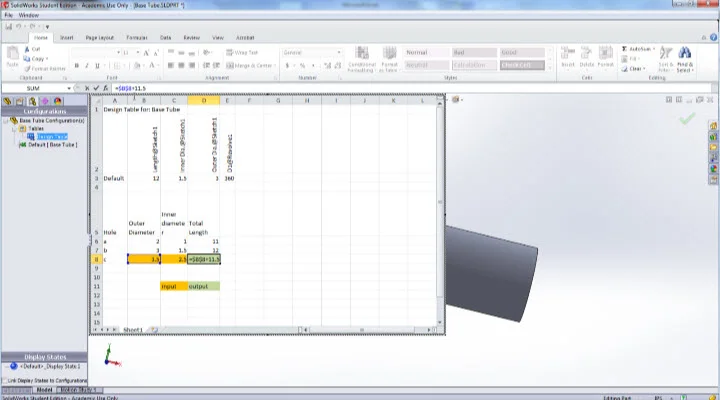The width and height of the screenshot is (720, 400).
Task: Collapse the Tables tree node
Action: (14, 128)
